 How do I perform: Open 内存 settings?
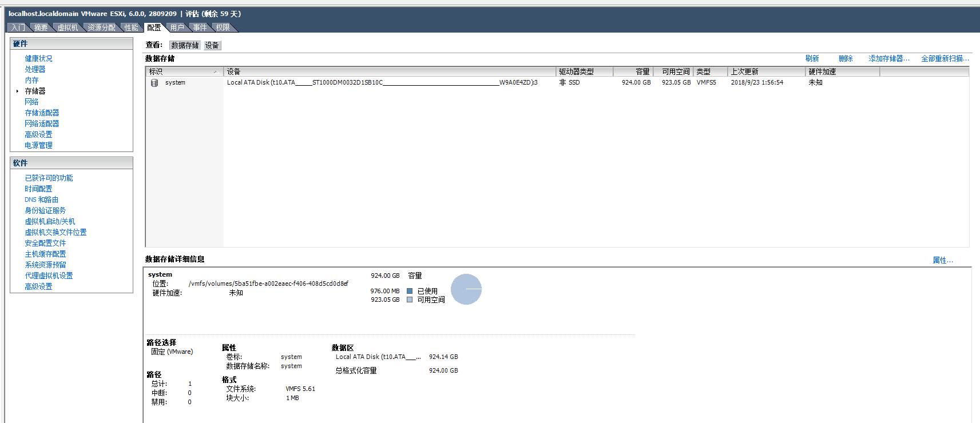[31, 80]
